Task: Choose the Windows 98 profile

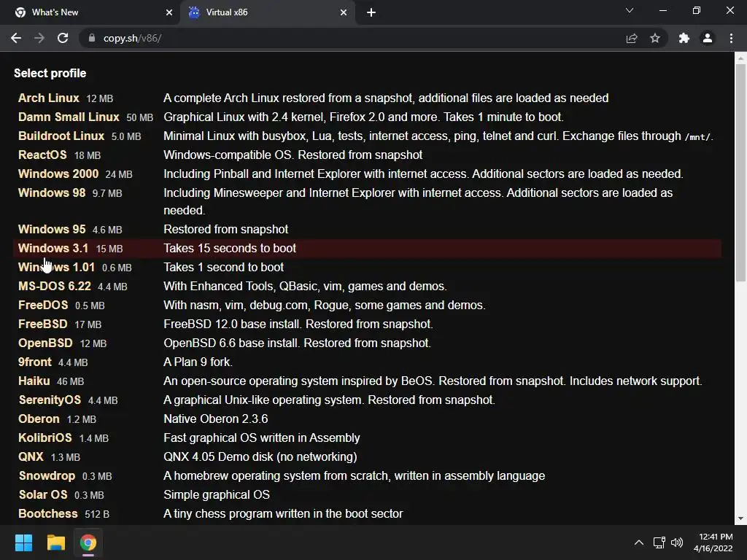Action: (x=52, y=193)
